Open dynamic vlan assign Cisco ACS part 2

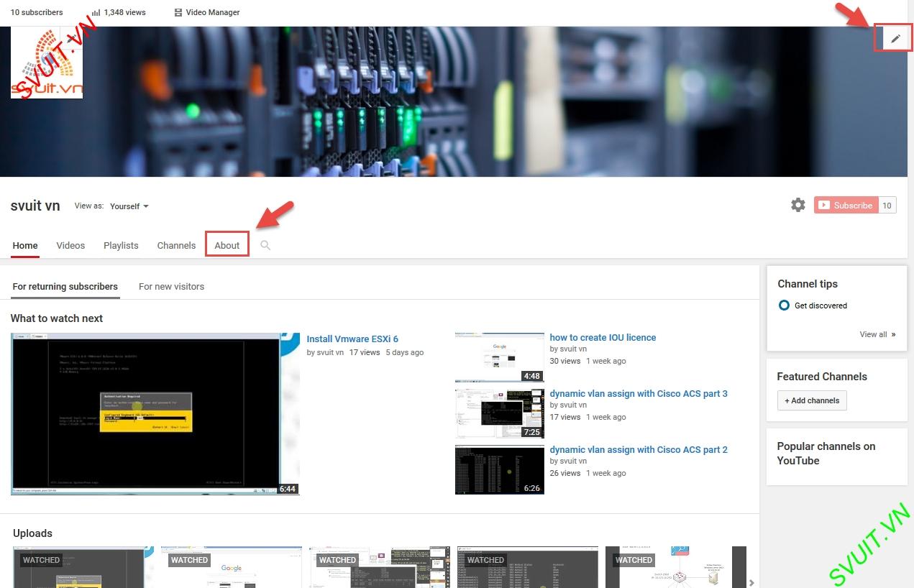click(639, 449)
